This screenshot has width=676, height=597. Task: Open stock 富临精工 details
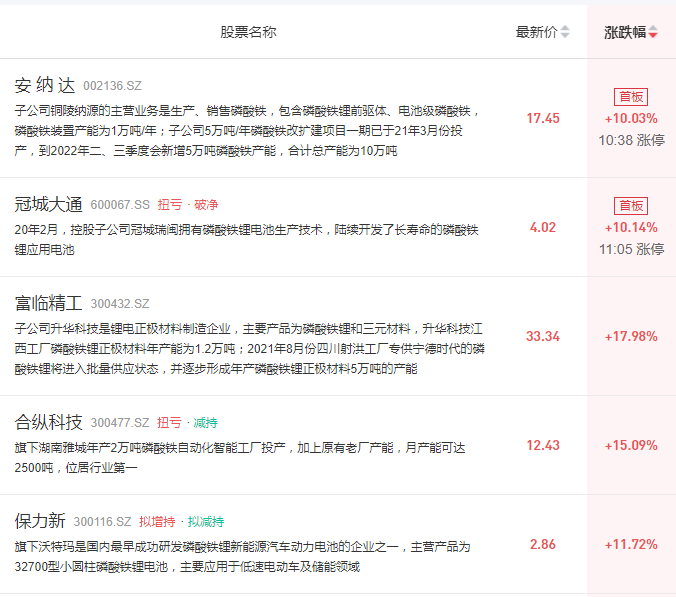(x=48, y=303)
